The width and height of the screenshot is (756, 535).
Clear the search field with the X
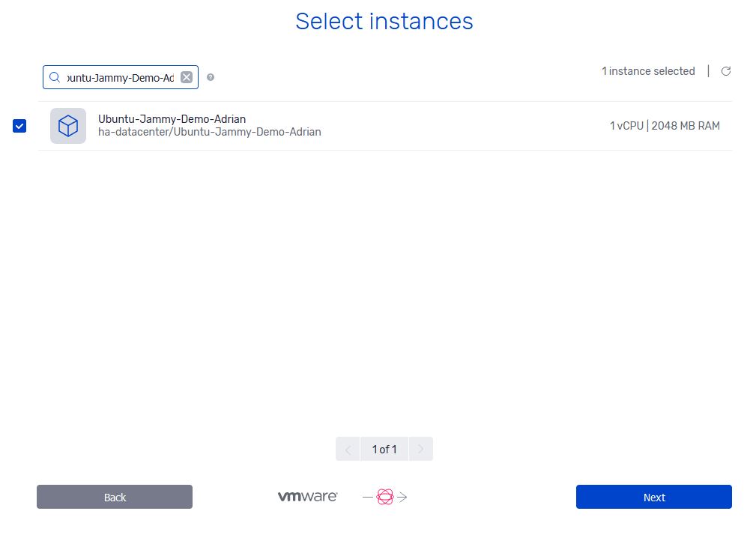pos(187,77)
